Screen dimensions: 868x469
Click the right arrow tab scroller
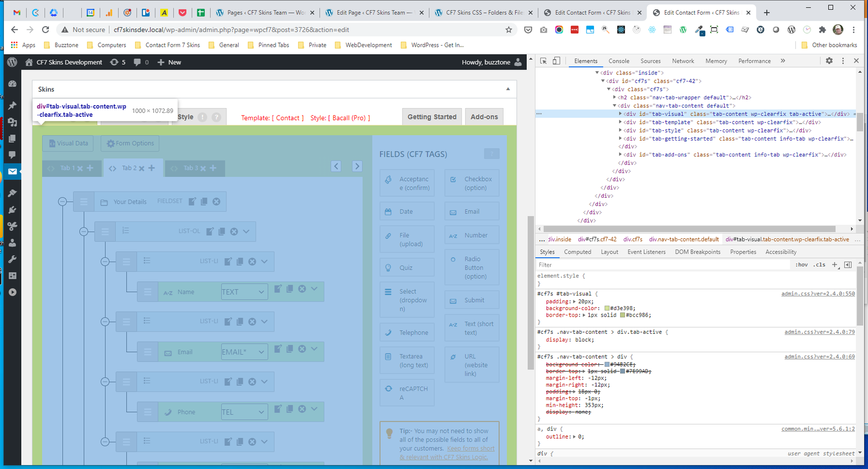(357, 166)
